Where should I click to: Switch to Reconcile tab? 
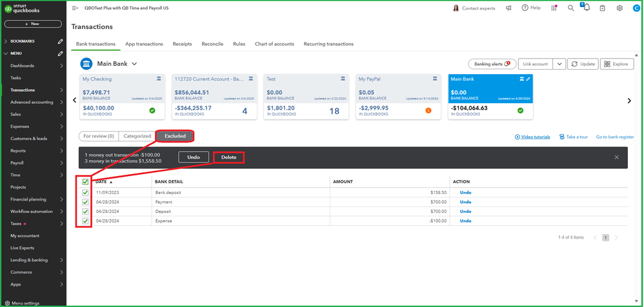tap(212, 44)
